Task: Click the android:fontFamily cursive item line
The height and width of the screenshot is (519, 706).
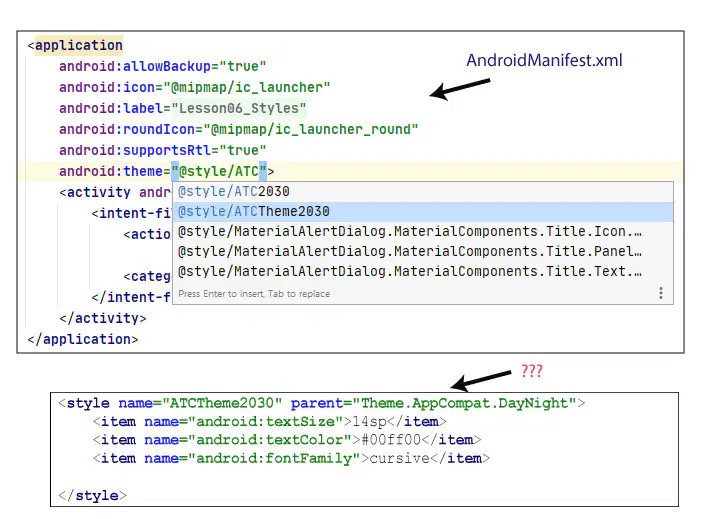Action: click(x=291, y=459)
